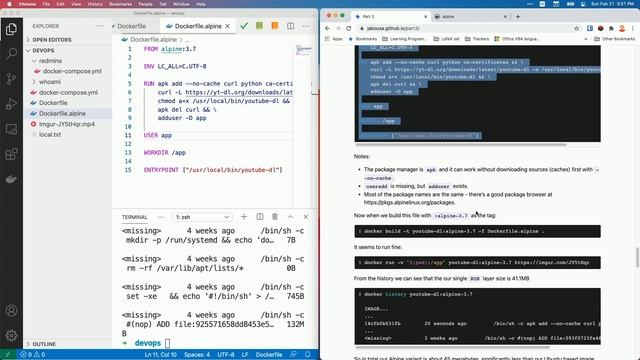640x360 pixels.
Task: Follow the yt-dl.org URL in line 6
Action: pos(239,93)
